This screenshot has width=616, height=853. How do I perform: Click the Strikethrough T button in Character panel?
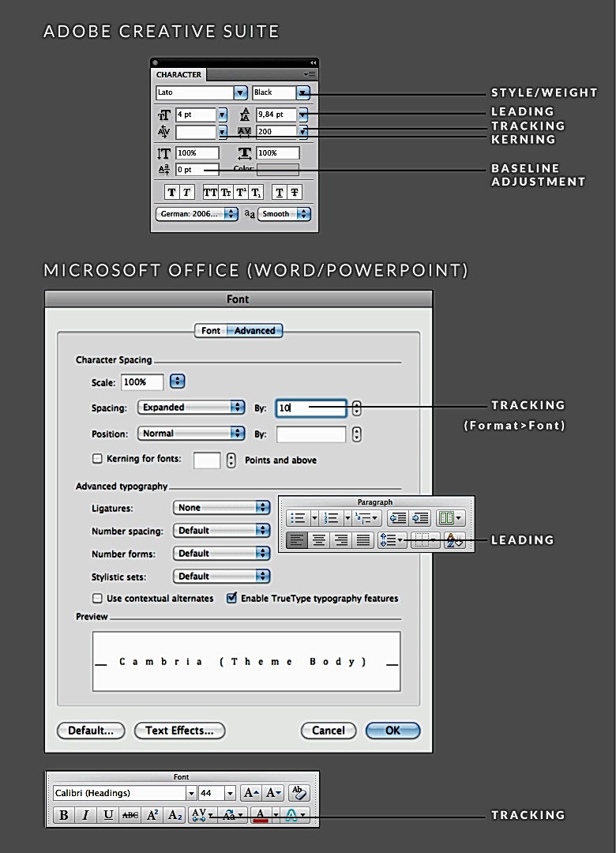[x=295, y=192]
